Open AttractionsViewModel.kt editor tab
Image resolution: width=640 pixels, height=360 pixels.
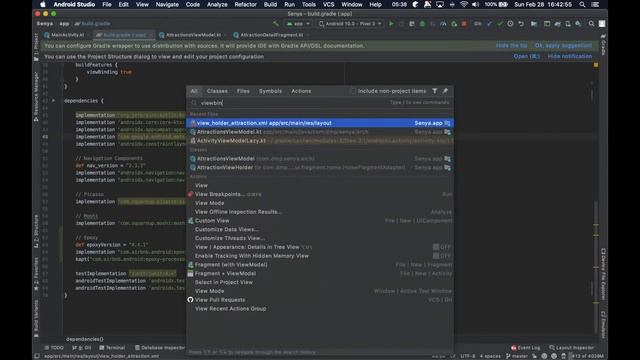[x=190, y=35]
